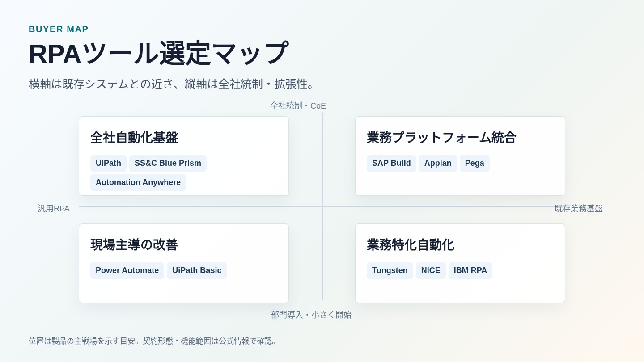Viewport: 644px width, 362px height.
Task: Select the 業務プラットフォーム統合 heading
Action: (441, 138)
